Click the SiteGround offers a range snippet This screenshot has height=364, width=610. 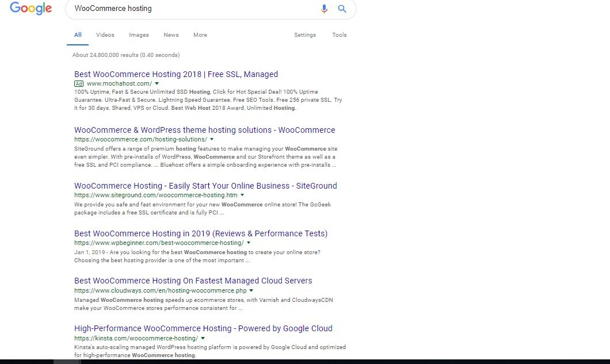206,157
